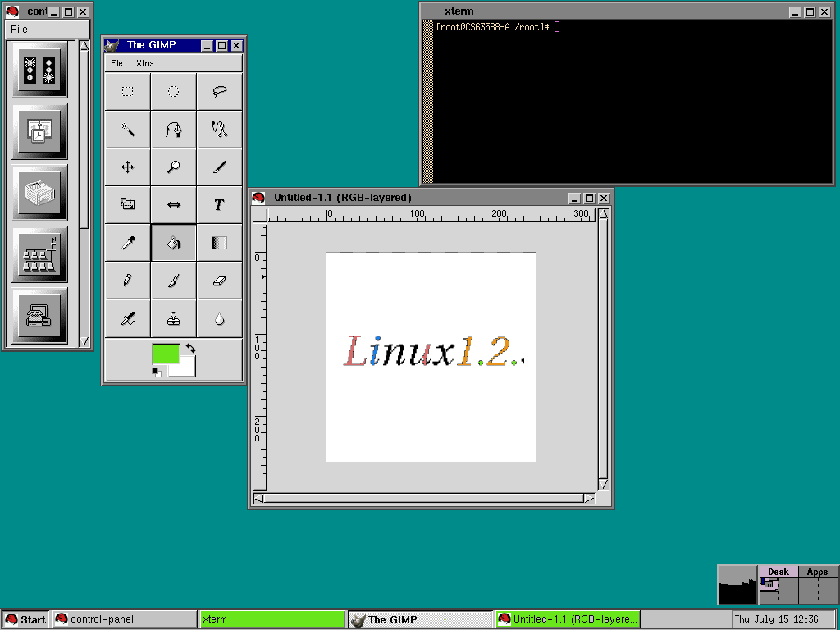840x630 pixels.
Task: Open the Xtns menu
Action: (144, 63)
